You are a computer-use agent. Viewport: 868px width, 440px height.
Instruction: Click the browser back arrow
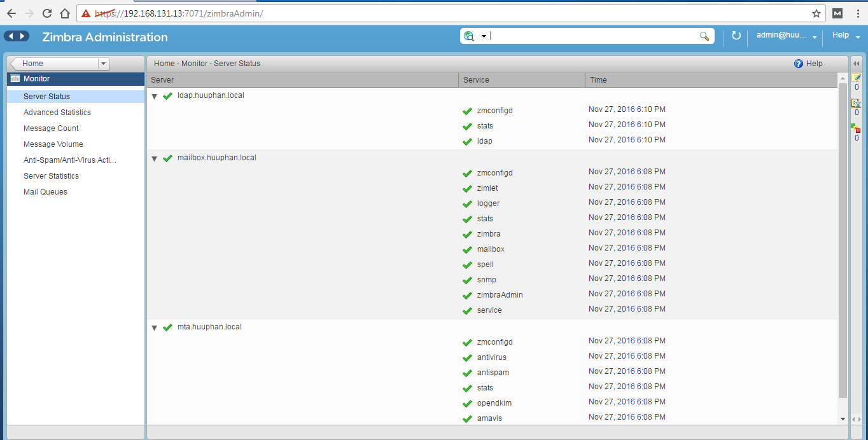[x=11, y=13]
